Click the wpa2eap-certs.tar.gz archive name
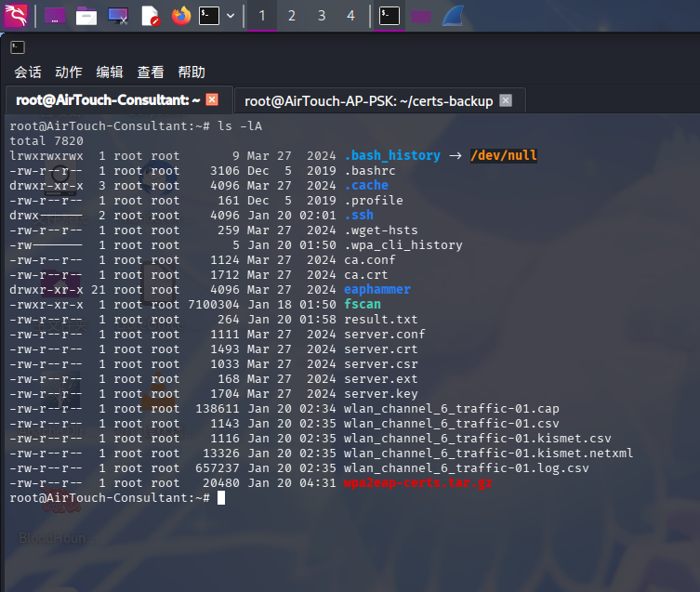Image resolution: width=700 pixels, height=592 pixels. pos(417,482)
